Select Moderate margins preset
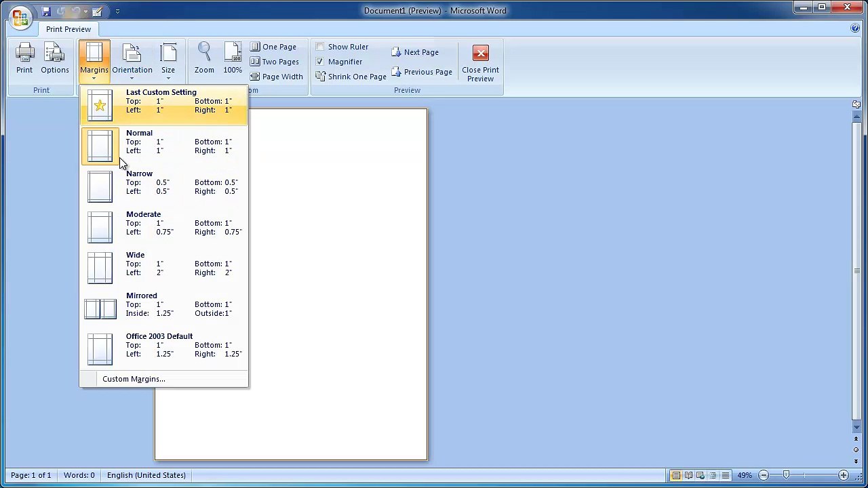The image size is (868, 488). (164, 227)
